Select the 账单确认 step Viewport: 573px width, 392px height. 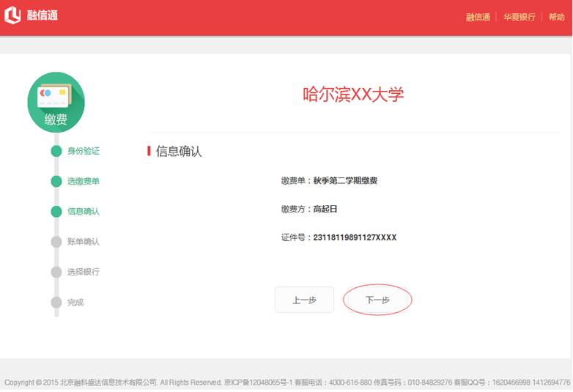tap(84, 242)
